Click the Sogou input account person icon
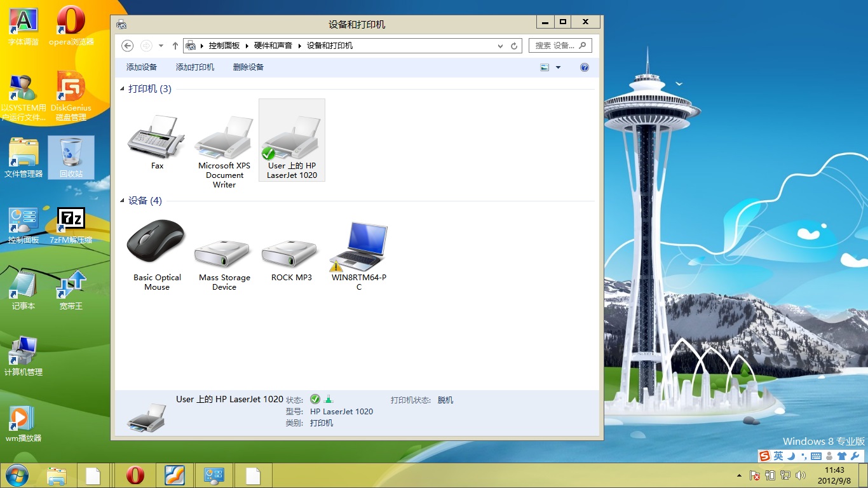The width and height of the screenshot is (868, 488). (829, 456)
